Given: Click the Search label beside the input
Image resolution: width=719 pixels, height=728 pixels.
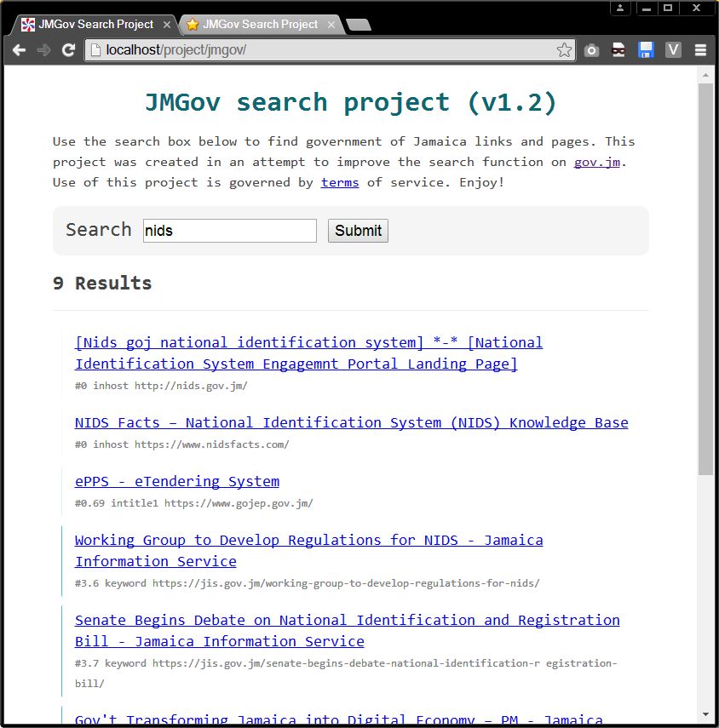Looking at the screenshot, I should 99,230.
